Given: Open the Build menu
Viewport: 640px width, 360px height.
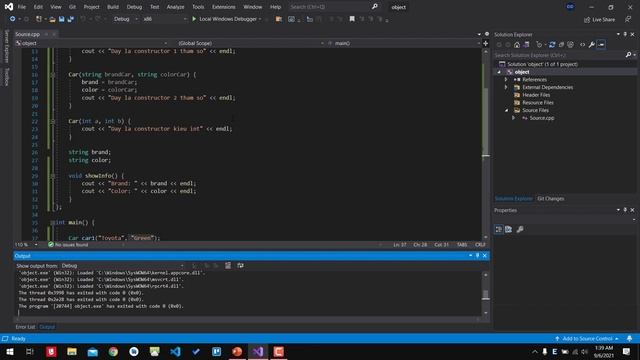Looking at the screenshot, I should 113,7.
